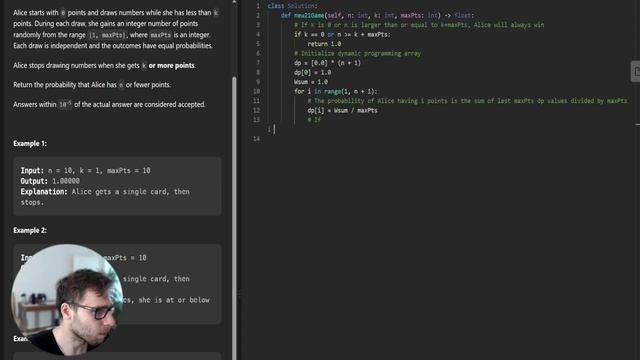640x360 pixels.
Task: Click the document icon tab on editor's right edge
Action: click(x=636, y=72)
